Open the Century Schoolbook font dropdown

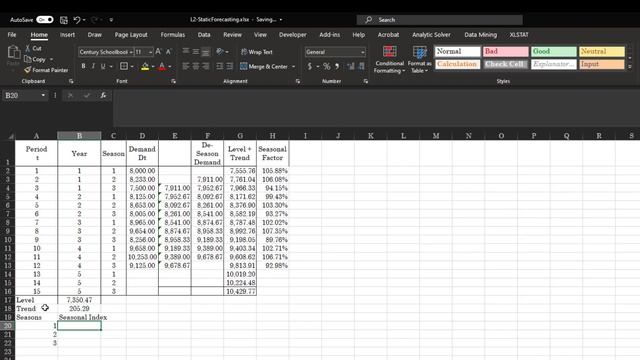pos(131,52)
